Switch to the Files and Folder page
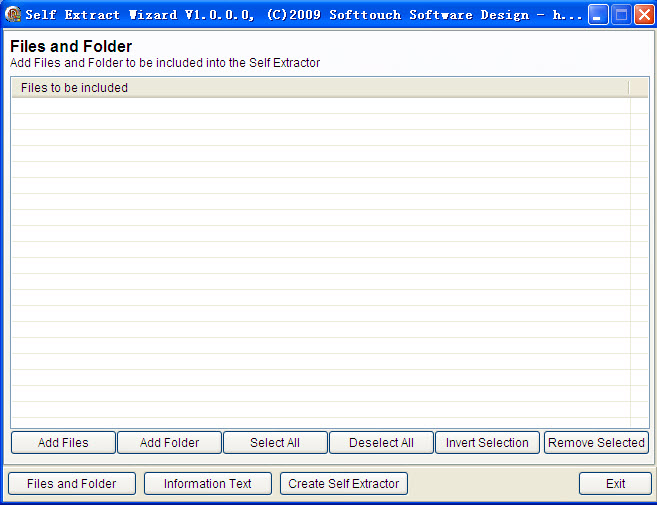The image size is (657, 506). click(72, 484)
